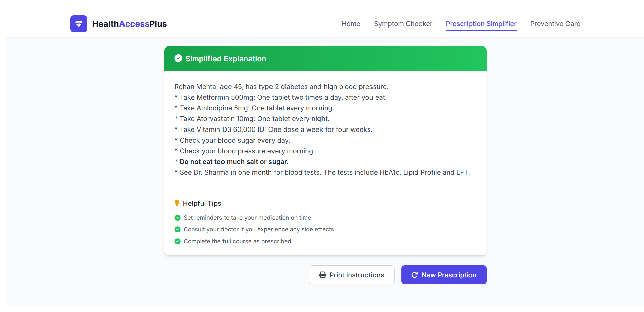Screen dimensions: 644x312
Task: Click the HealthAccessPlus brand name
Action: click(130, 24)
